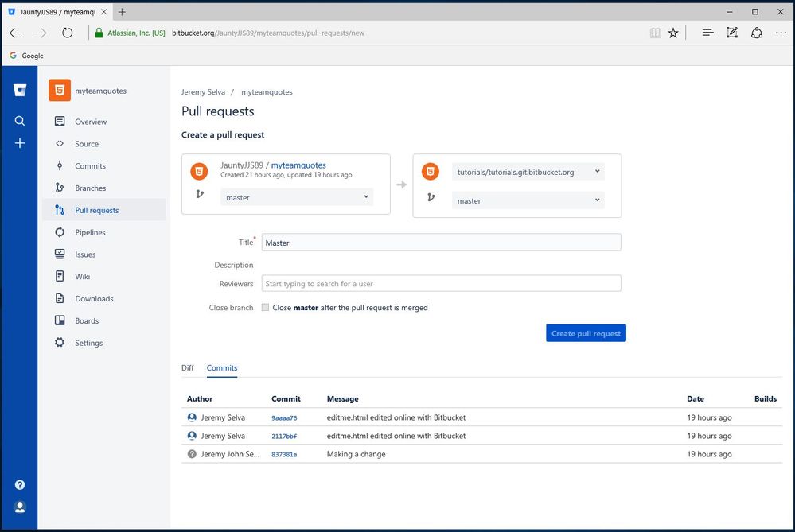Open Downloads in sidebar menu

coord(95,298)
